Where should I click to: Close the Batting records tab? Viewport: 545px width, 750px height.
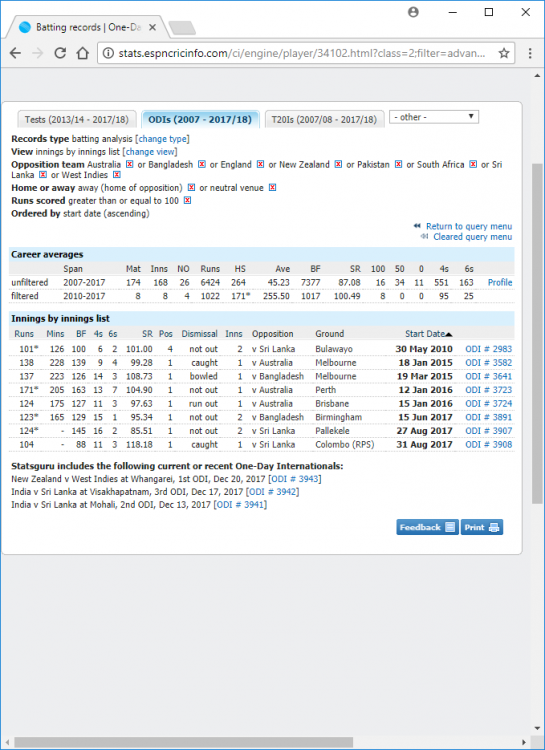click(x=152, y=28)
